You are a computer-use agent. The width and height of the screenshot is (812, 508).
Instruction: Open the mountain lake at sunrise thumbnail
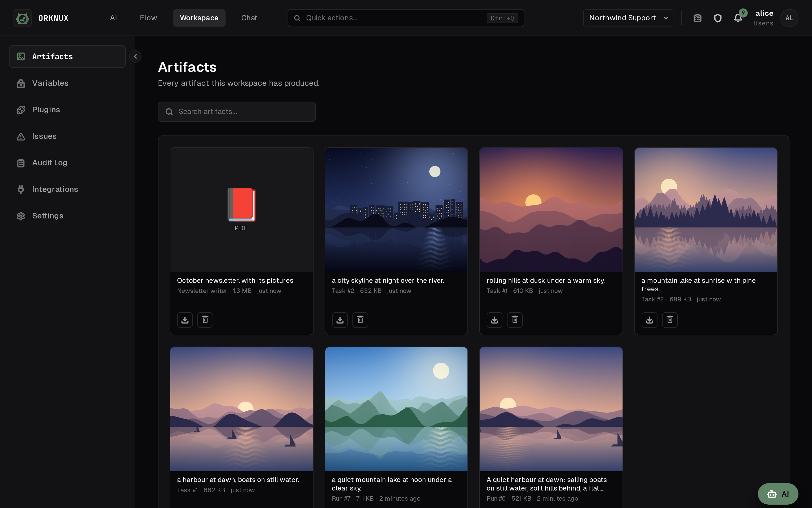(x=706, y=210)
